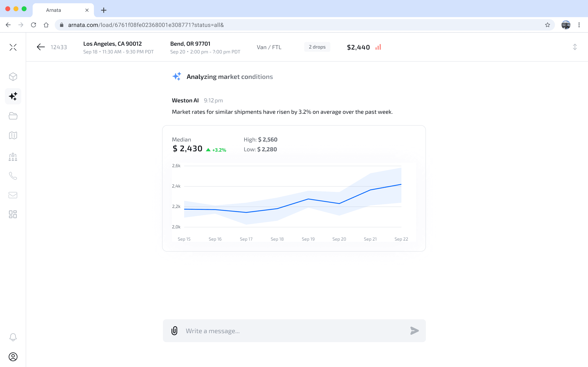The width and height of the screenshot is (588, 367).
Task: Expand load details with vertical arrows
Action: tap(575, 47)
